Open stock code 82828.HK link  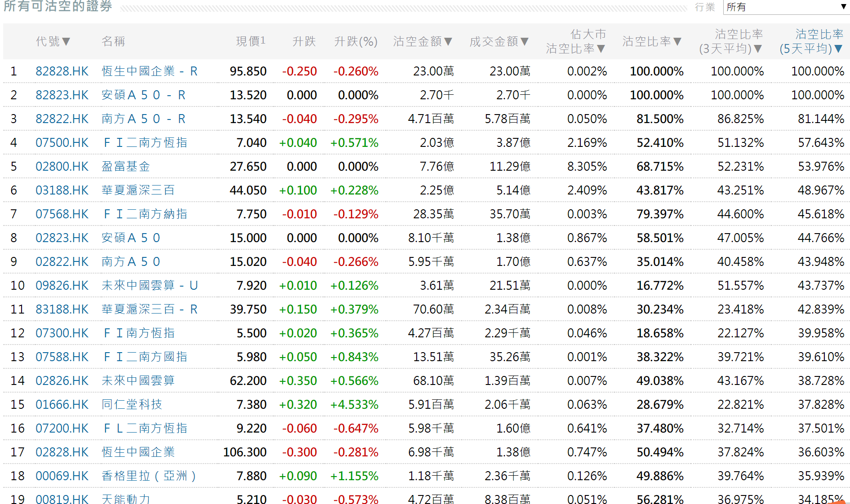click(x=62, y=71)
